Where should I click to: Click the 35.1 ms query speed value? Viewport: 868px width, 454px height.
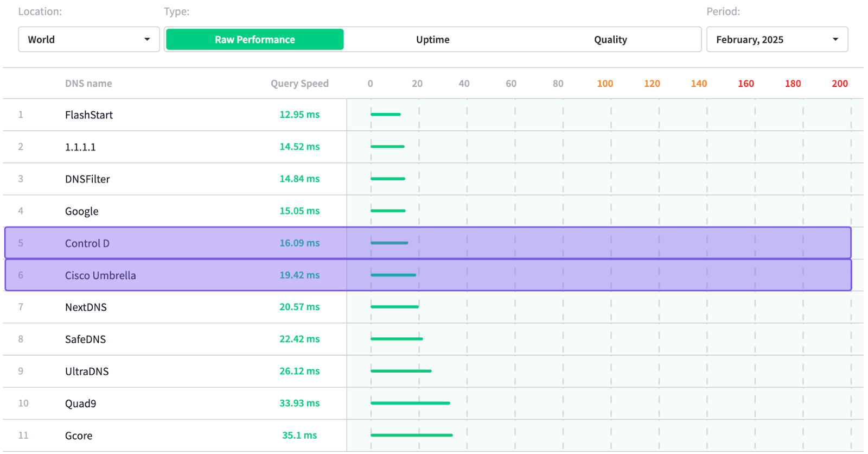(x=299, y=435)
